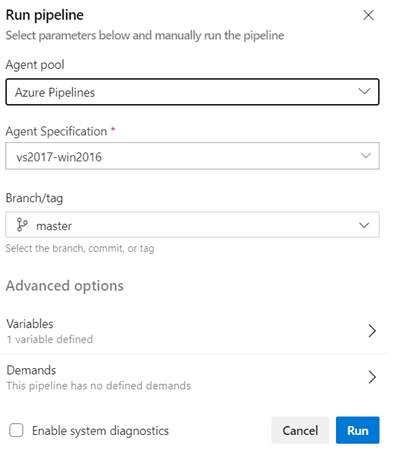Open the master branch selector
The image size is (393, 456).
192,225
